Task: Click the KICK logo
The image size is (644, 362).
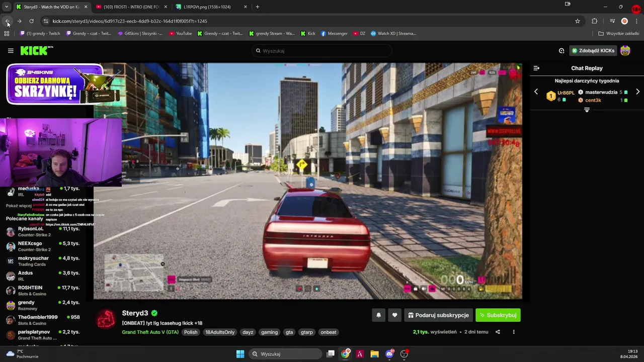Action: tap(36, 50)
